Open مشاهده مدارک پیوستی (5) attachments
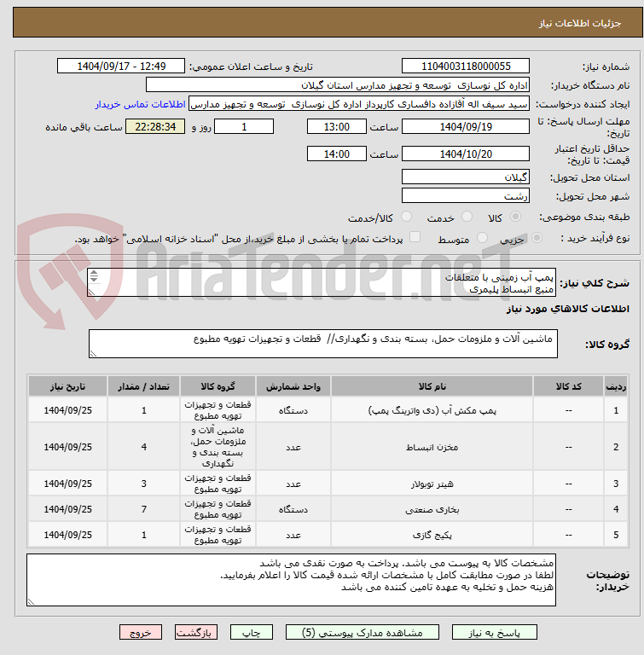The image size is (644, 655). click(x=363, y=633)
